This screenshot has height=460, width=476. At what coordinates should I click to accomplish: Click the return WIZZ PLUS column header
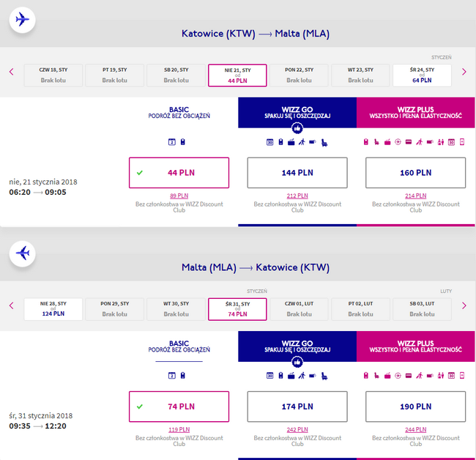[416, 346]
